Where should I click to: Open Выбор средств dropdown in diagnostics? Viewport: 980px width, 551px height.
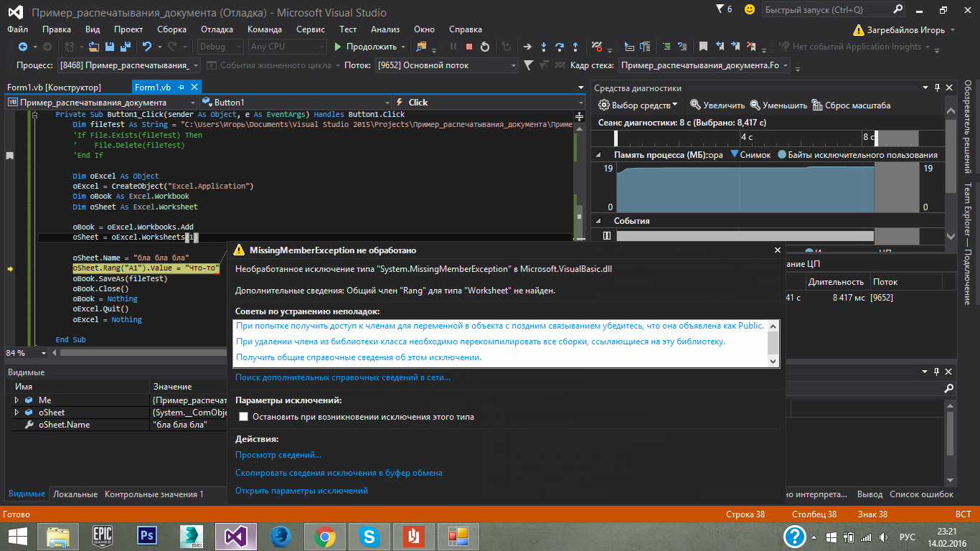[x=639, y=105]
